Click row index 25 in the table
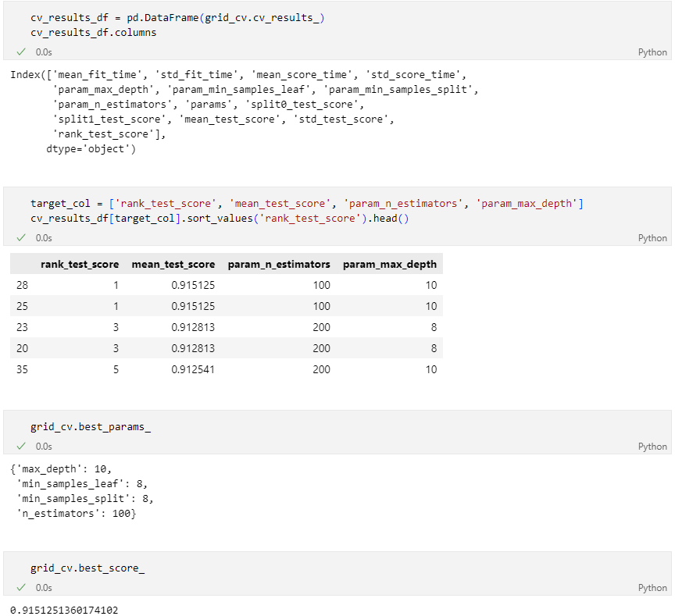The width and height of the screenshot is (675, 616). tap(22, 306)
